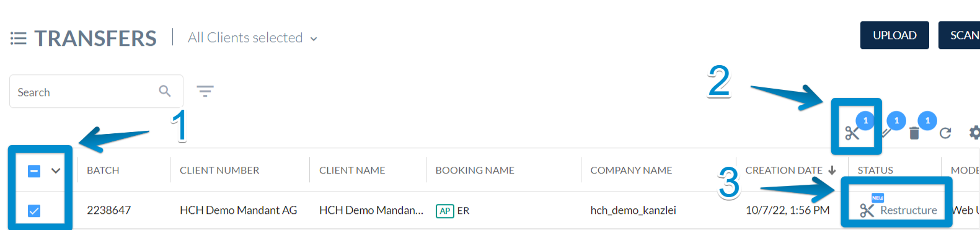
Task: Open the table settings gear icon
Action: 974,133
